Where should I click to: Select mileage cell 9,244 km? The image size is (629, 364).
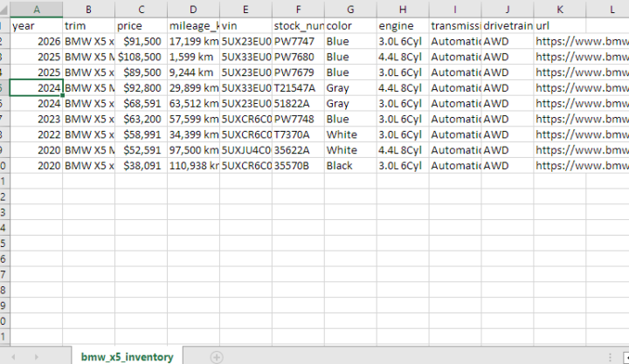[x=193, y=72]
